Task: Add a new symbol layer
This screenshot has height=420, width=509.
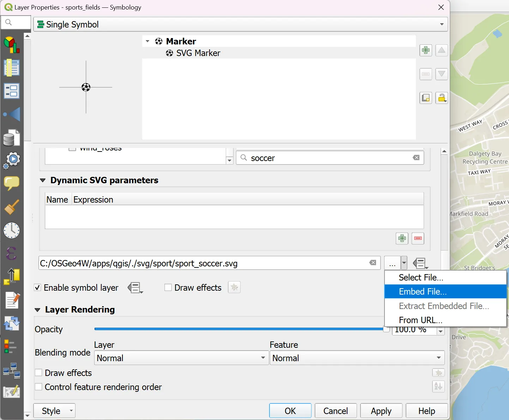Action: point(426,50)
